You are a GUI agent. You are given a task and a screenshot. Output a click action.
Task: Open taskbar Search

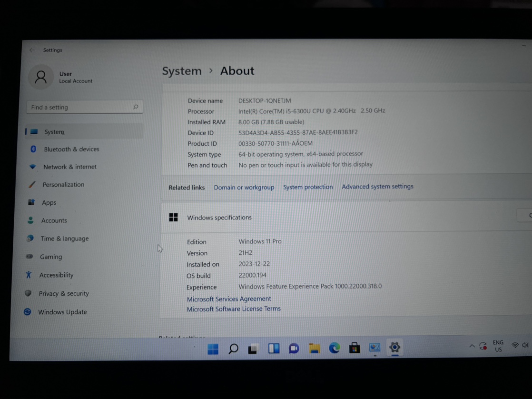233,349
